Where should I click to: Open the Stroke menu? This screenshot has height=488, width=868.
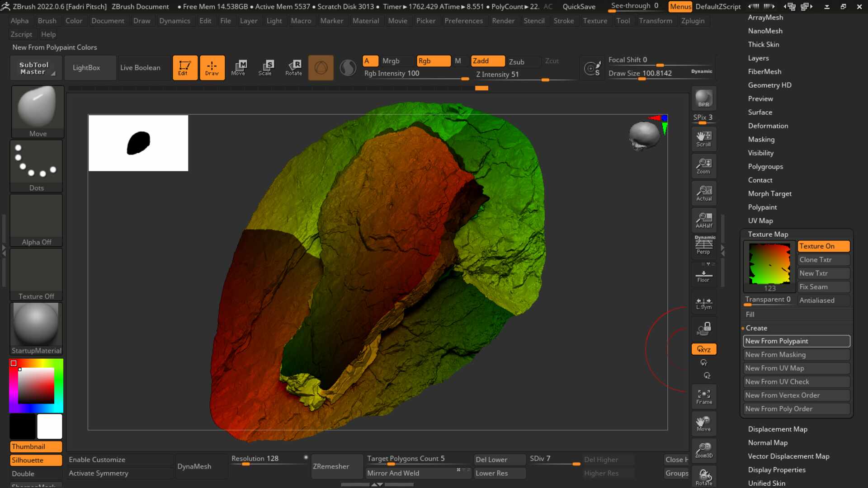[x=563, y=21]
